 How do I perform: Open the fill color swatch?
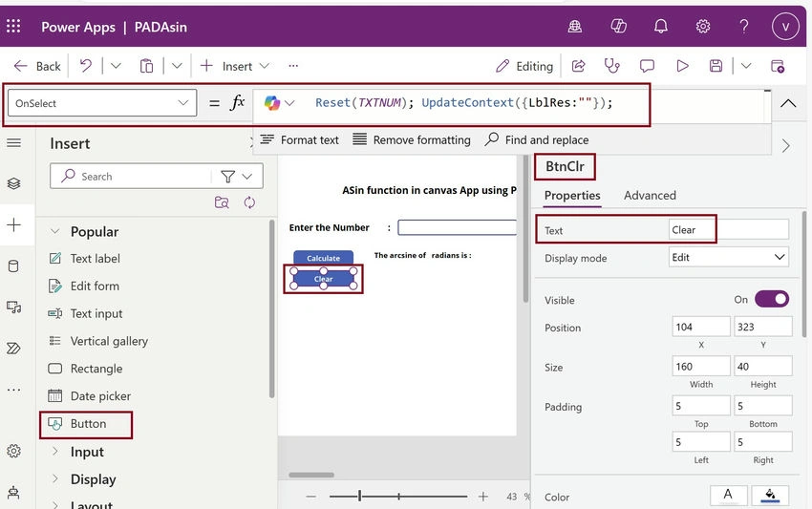(x=770, y=496)
